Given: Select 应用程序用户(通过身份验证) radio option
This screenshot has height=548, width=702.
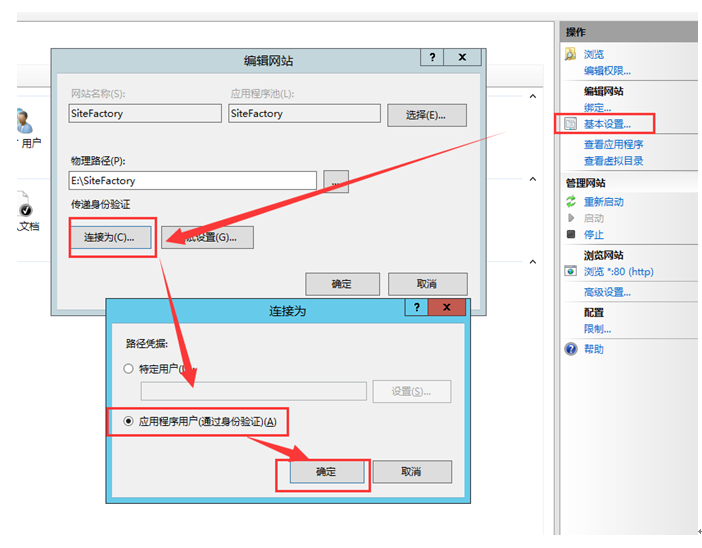Looking at the screenshot, I should (128, 422).
